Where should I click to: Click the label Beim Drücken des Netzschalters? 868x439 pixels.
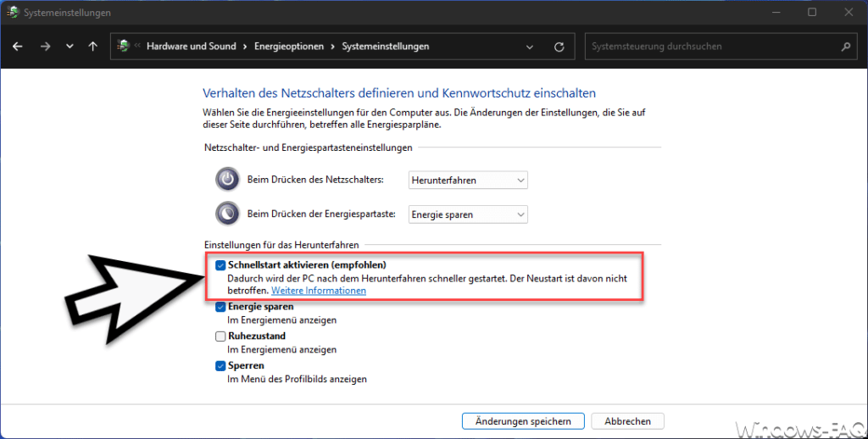315,180
